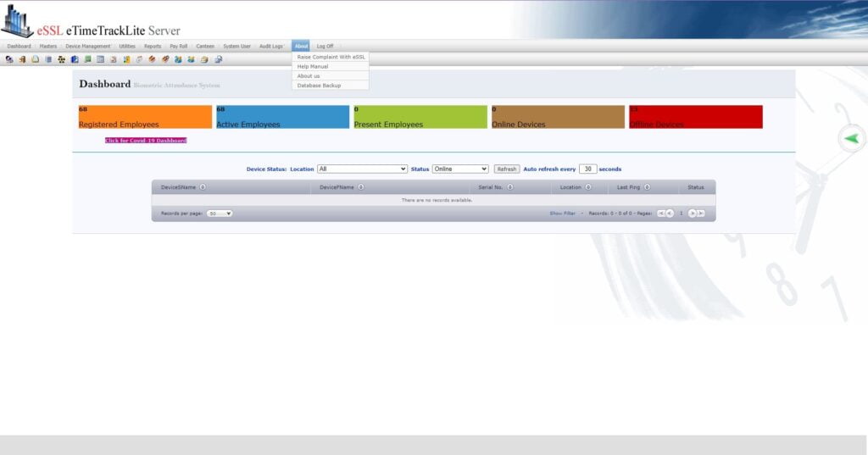This screenshot has height=455, width=868.
Task: Open the Reports menu
Action: point(153,46)
